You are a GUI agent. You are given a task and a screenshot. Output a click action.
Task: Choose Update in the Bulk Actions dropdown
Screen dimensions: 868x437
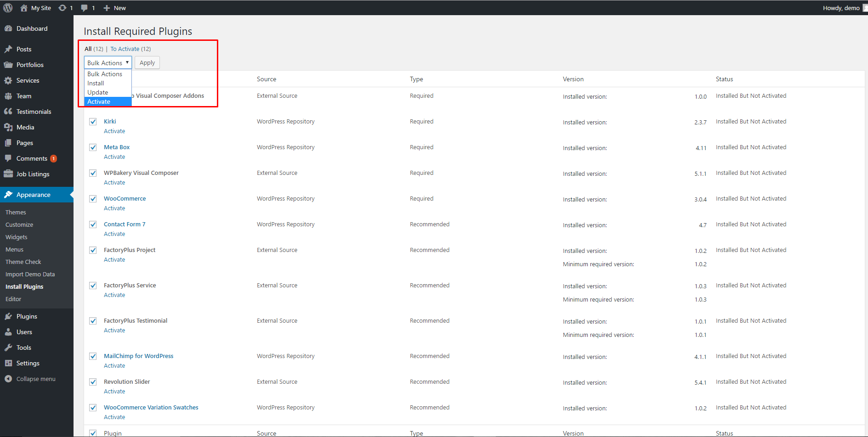(97, 92)
